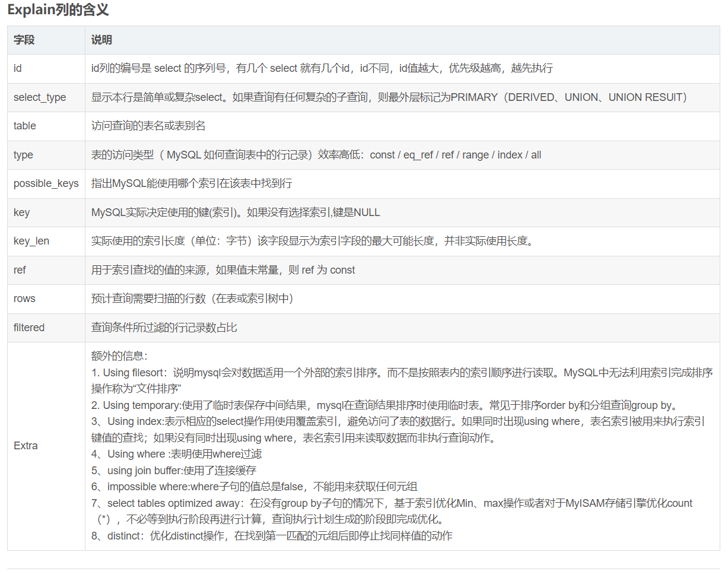Click the 'select_type' field cell
The height and width of the screenshot is (584, 728).
pos(46,97)
